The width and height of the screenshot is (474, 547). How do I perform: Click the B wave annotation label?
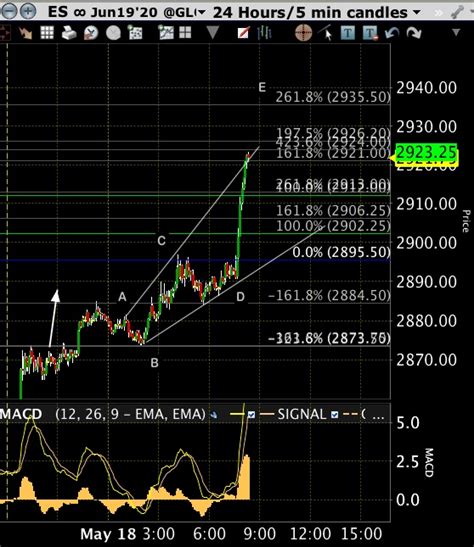pyautogui.click(x=155, y=363)
